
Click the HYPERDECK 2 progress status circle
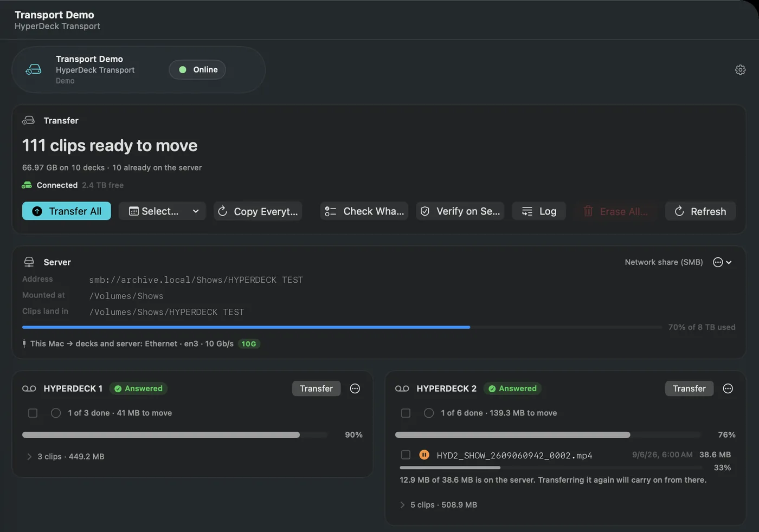coord(429,413)
